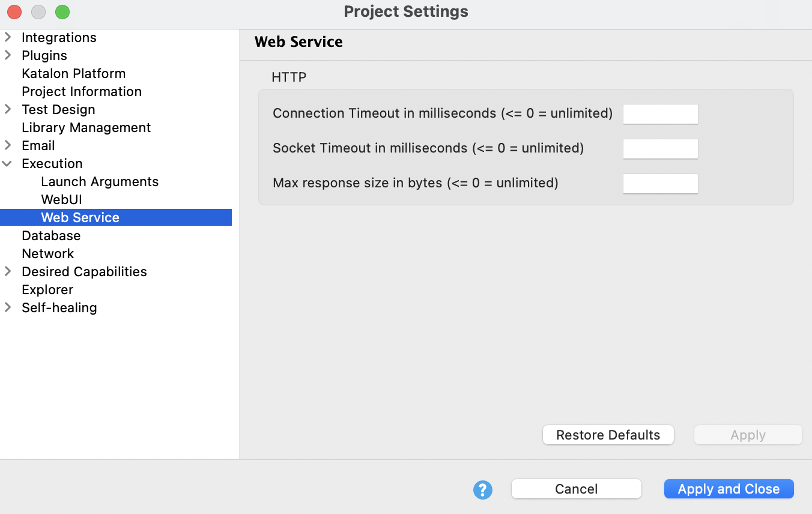
Task: Expand the Plugins tree node
Action: [x=8, y=55]
